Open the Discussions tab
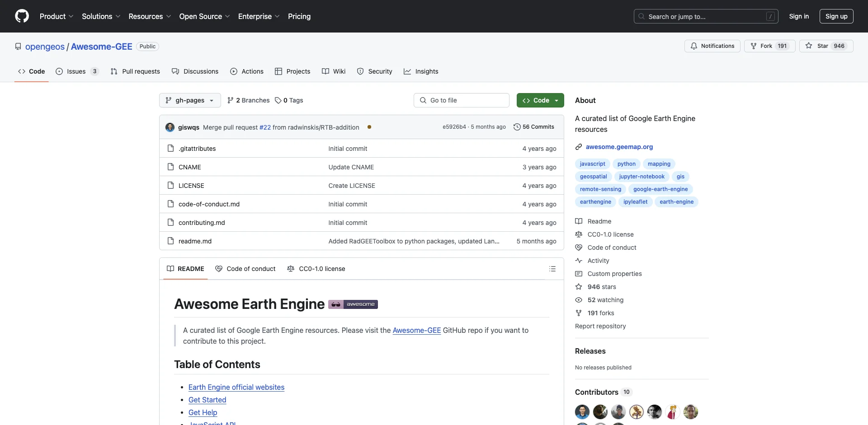 (195, 71)
